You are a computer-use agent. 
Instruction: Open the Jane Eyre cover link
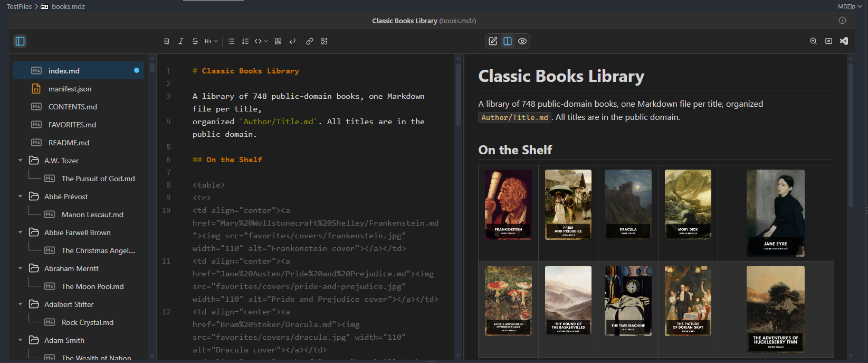click(776, 213)
